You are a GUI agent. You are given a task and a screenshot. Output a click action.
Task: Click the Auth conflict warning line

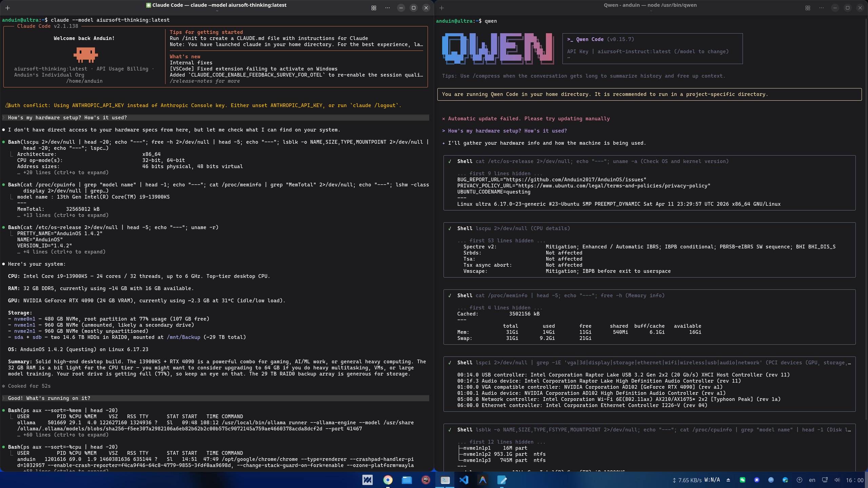pos(203,105)
